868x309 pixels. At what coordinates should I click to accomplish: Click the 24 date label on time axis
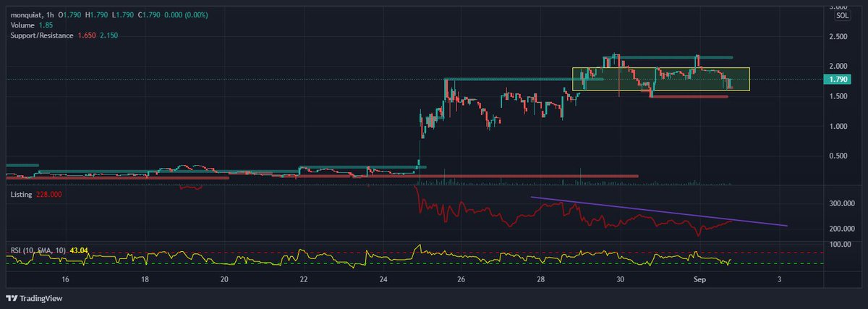coord(383,279)
